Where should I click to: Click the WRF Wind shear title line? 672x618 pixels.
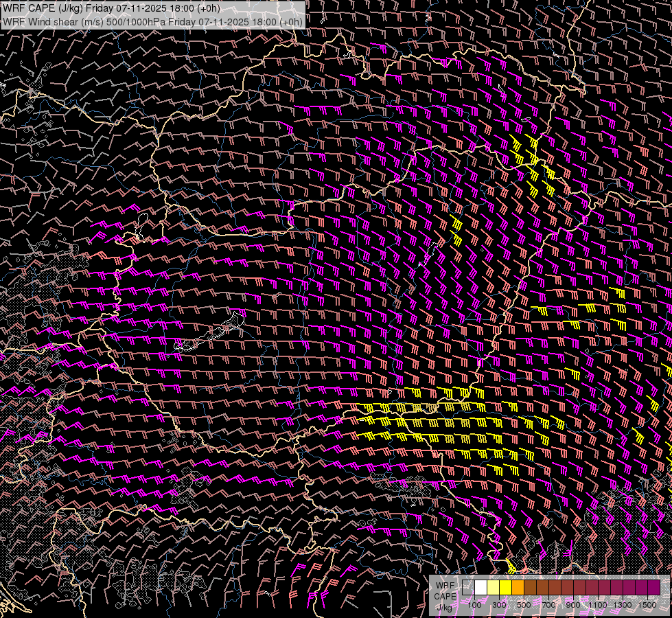coord(152,22)
